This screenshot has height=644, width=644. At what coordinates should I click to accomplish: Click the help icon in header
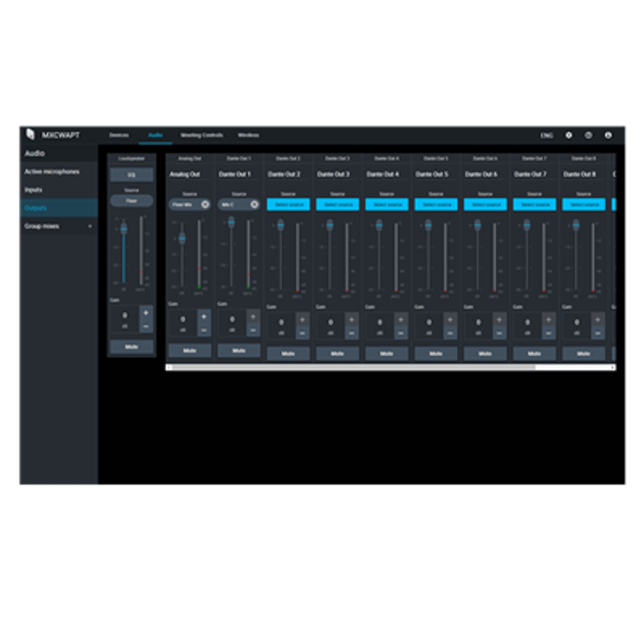click(x=568, y=135)
